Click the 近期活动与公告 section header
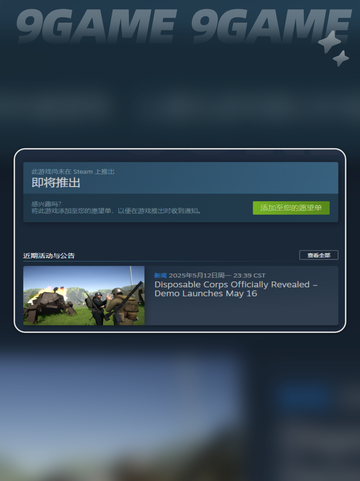This screenshot has width=360, height=481. click(x=49, y=256)
